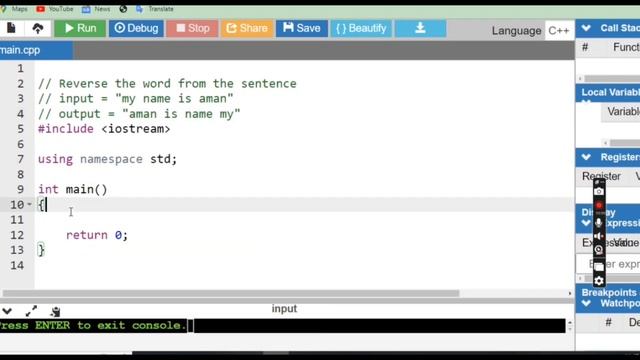Fold code at line 10 arrow

[x=29, y=204]
